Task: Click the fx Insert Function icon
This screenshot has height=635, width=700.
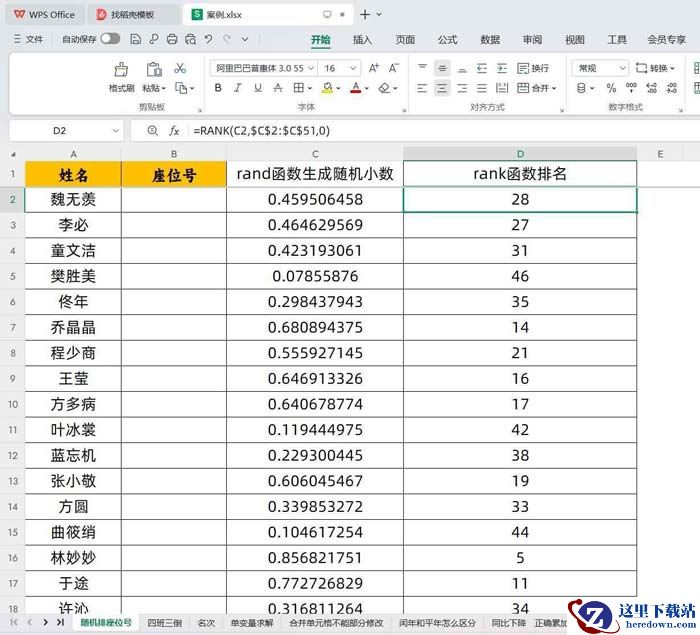Action: point(174,131)
